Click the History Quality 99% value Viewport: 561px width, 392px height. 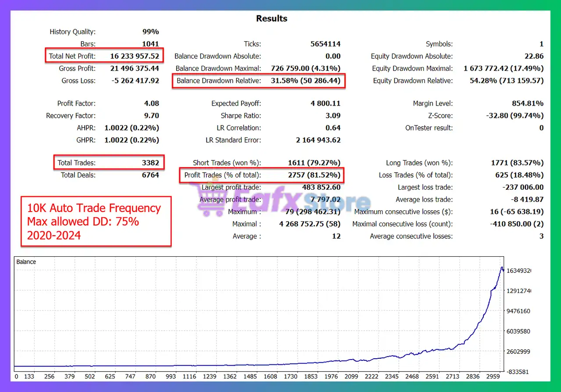[x=150, y=32]
